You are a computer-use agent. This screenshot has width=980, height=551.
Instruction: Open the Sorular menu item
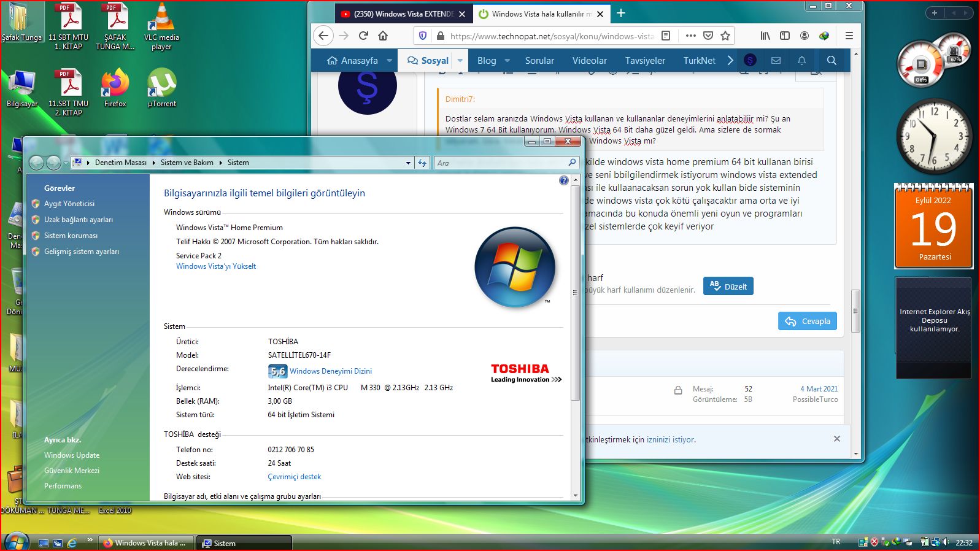(539, 61)
